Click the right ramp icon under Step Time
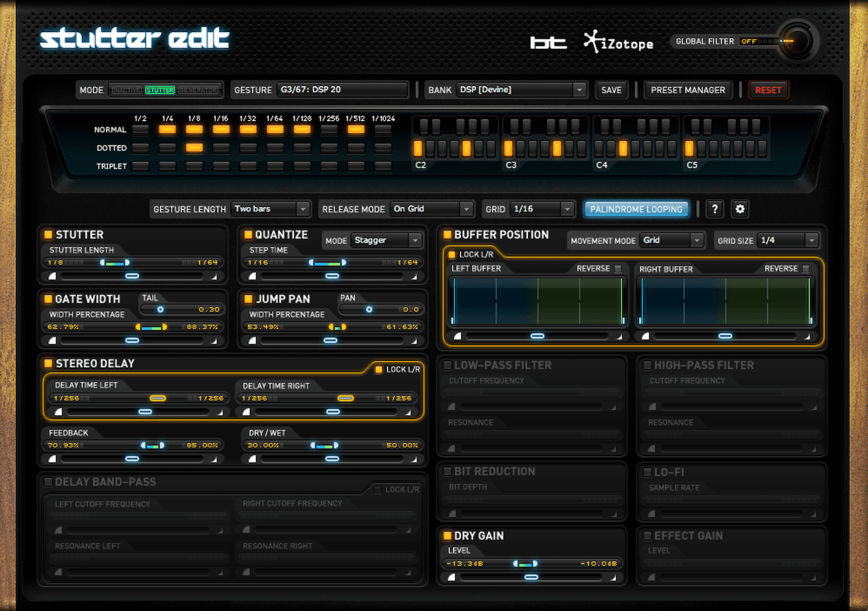Image resolution: width=868 pixels, height=611 pixels. [x=414, y=276]
